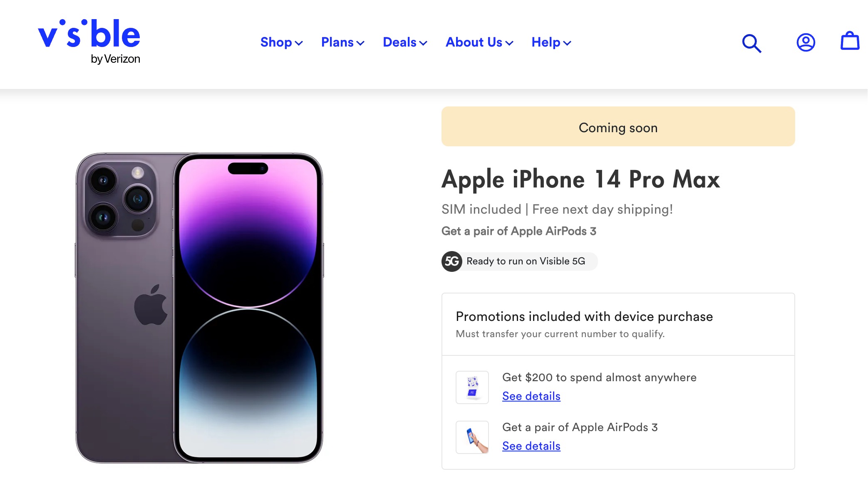Click the account profile icon
The width and height of the screenshot is (868, 498).
point(805,42)
